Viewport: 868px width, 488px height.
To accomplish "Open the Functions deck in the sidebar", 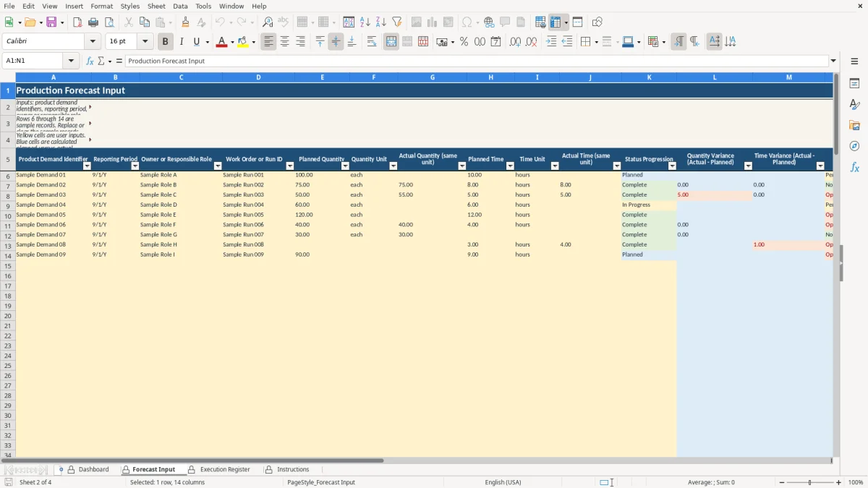I will (854, 167).
